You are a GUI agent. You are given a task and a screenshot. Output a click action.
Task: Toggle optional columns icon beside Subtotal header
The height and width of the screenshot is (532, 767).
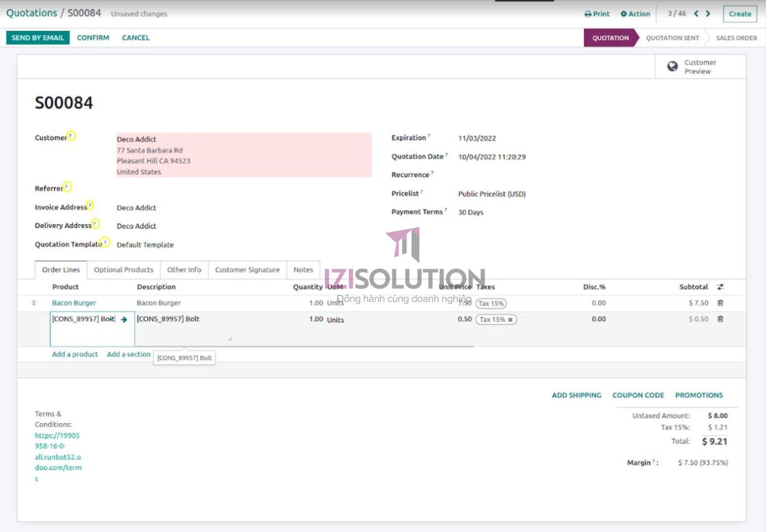[720, 287]
